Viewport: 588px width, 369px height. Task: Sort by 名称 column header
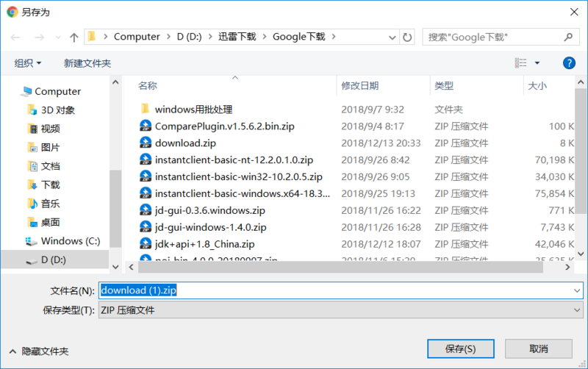[148, 85]
